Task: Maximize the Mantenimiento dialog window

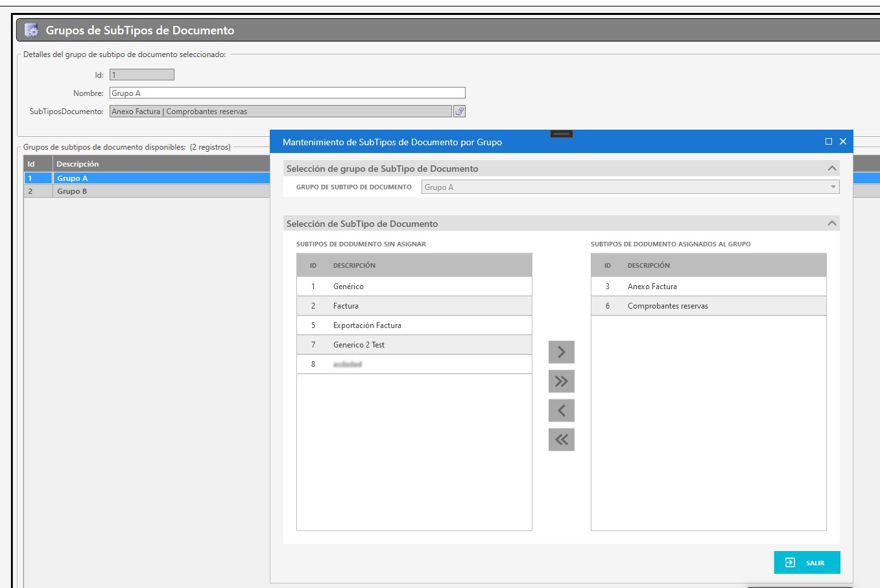Action: click(828, 141)
